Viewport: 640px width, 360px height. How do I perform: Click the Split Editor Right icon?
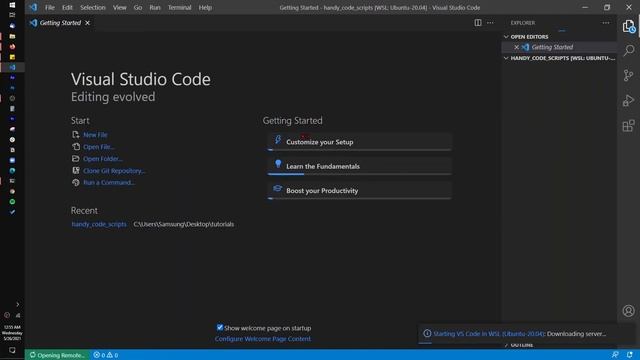tap(478, 23)
